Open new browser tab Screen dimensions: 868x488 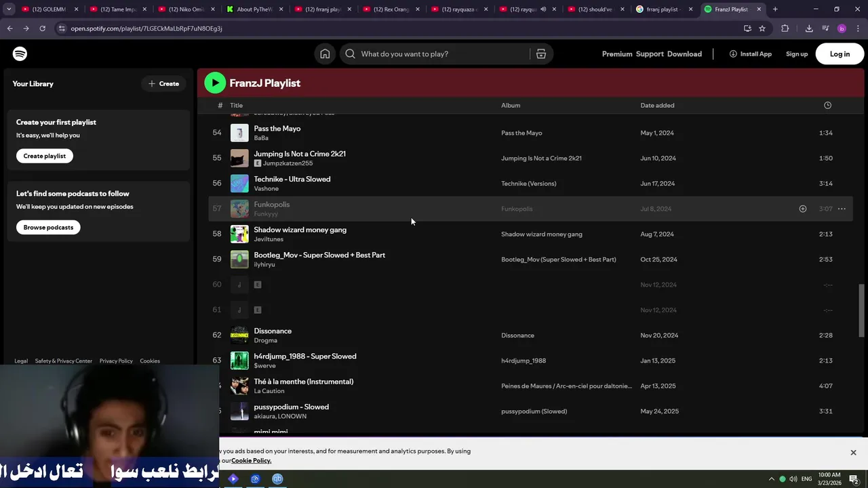pos(775,9)
